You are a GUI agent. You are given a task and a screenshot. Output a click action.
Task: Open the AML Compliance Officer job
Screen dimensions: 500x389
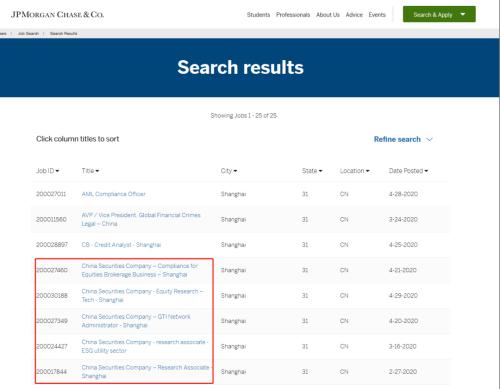(x=114, y=194)
